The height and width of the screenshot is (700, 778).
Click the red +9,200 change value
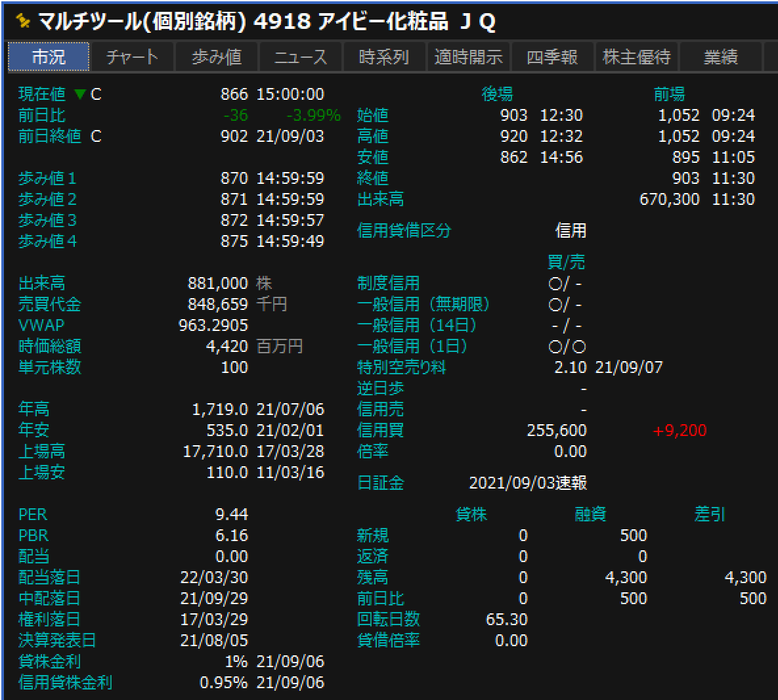tap(680, 430)
